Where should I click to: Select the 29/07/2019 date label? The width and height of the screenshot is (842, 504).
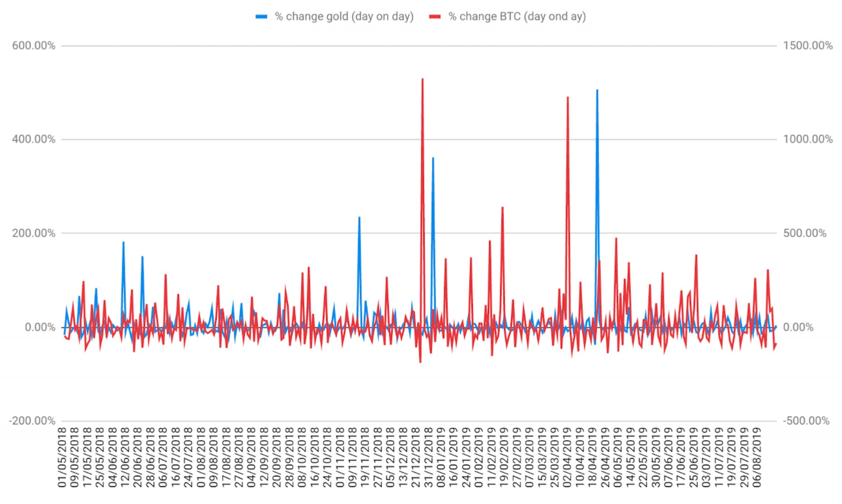click(x=744, y=457)
